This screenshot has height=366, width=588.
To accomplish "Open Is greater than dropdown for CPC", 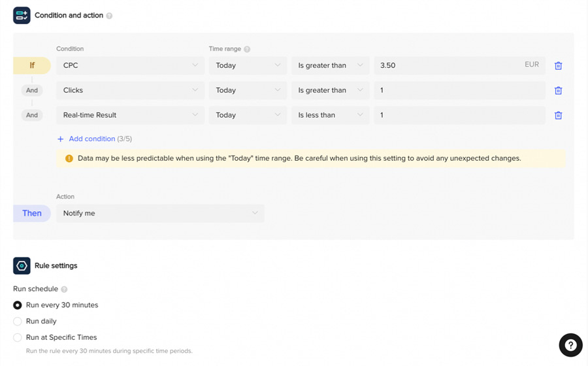I will (x=330, y=65).
